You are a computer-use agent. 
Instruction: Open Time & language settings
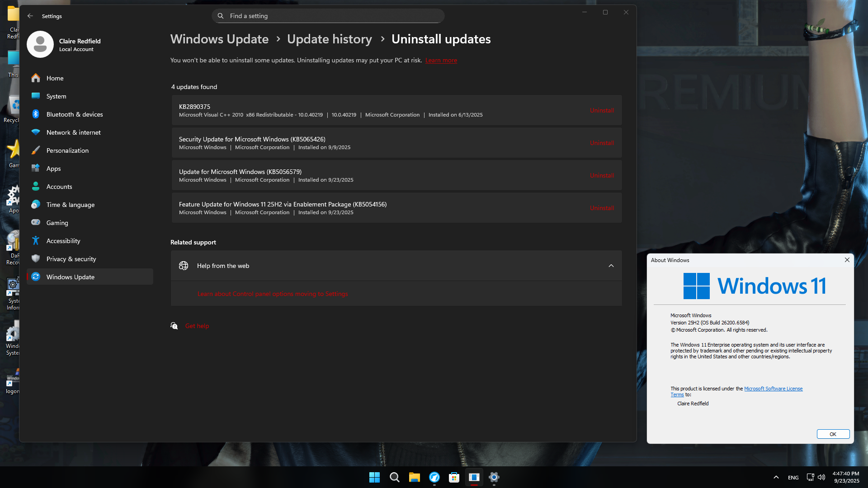coord(90,205)
